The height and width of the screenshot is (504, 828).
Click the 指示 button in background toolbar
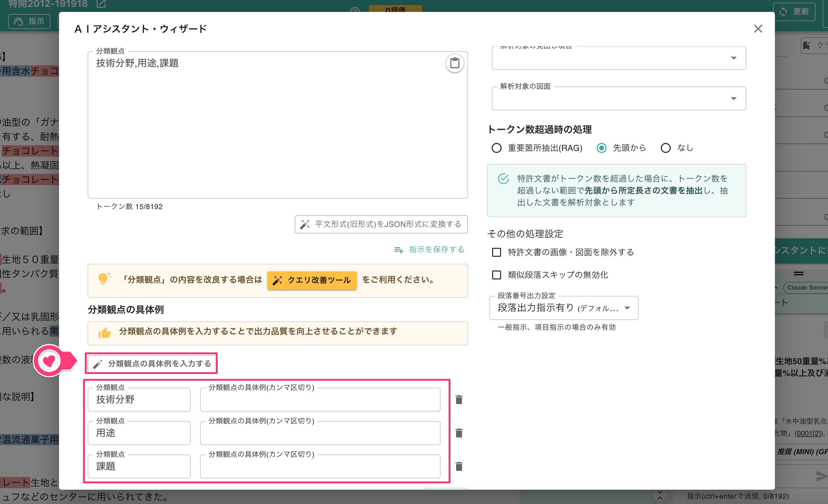[29, 21]
